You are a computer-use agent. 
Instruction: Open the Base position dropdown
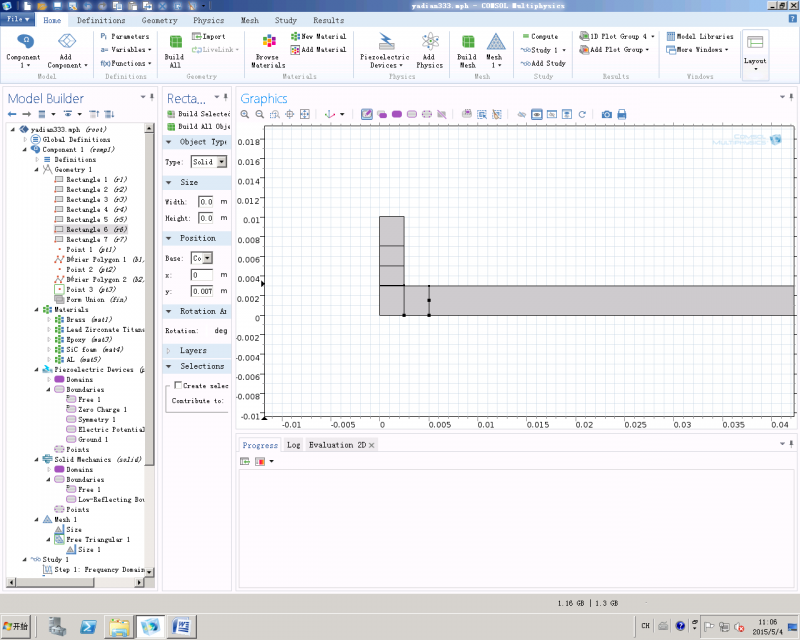pos(202,258)
